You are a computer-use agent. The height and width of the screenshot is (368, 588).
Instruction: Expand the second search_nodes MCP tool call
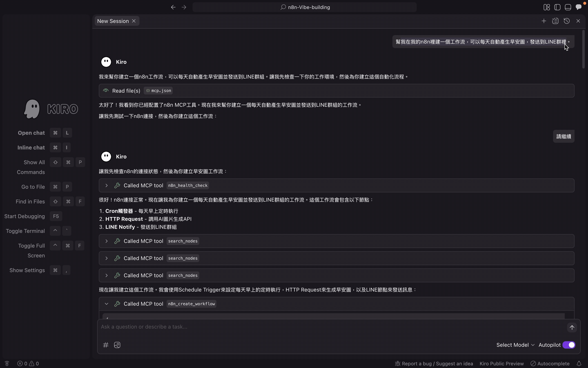pos(106,258)
